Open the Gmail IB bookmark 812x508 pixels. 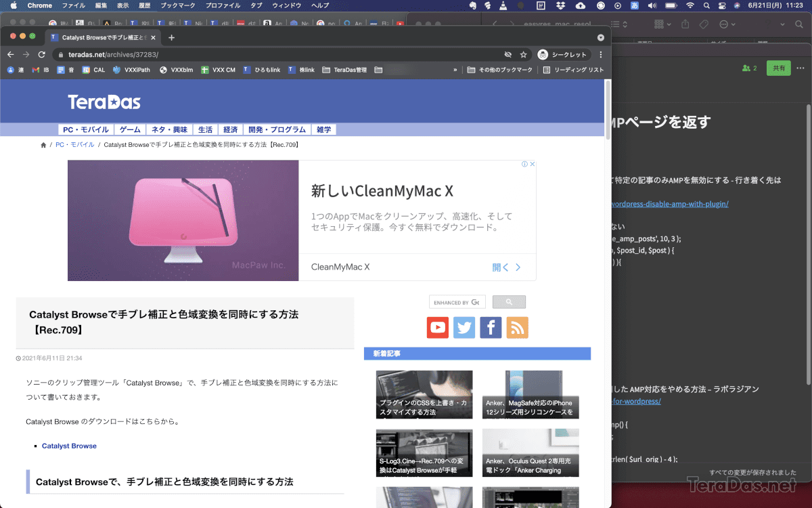tap(40, 70)
